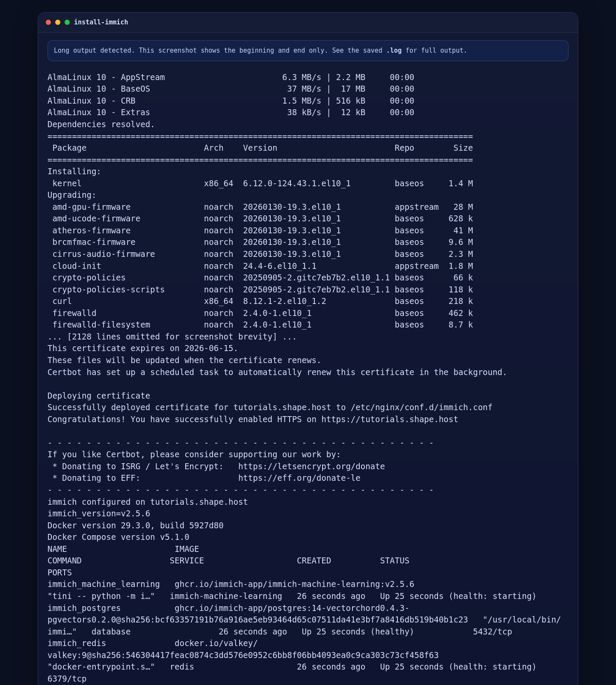Click cloud-init version 24.4-6.el10_1.1
The image size is (616, 685).
click(x=280, y=266)
